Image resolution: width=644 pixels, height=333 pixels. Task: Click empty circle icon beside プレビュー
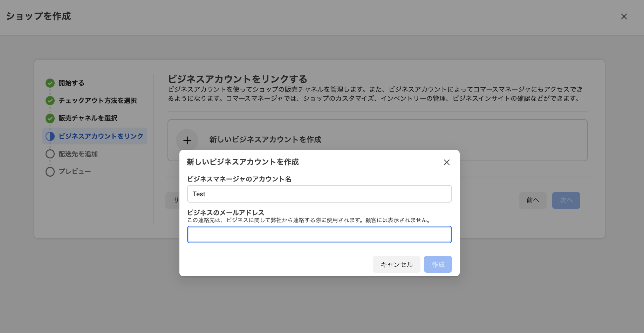coord(50,171)
